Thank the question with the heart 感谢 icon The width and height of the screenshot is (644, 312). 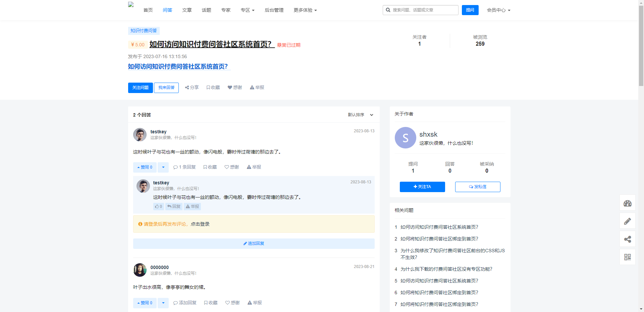(235, 87)
